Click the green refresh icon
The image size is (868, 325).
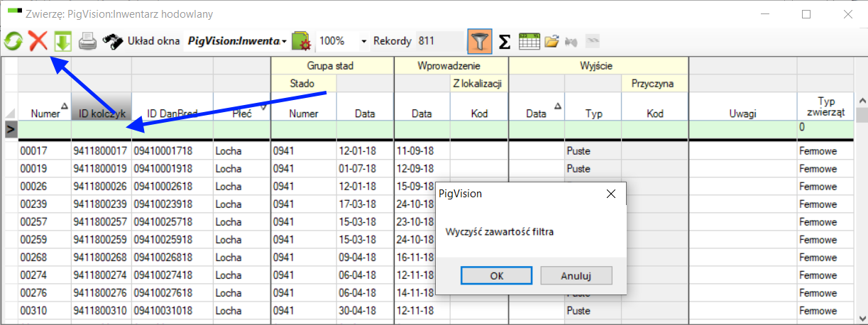pos(13,41)
